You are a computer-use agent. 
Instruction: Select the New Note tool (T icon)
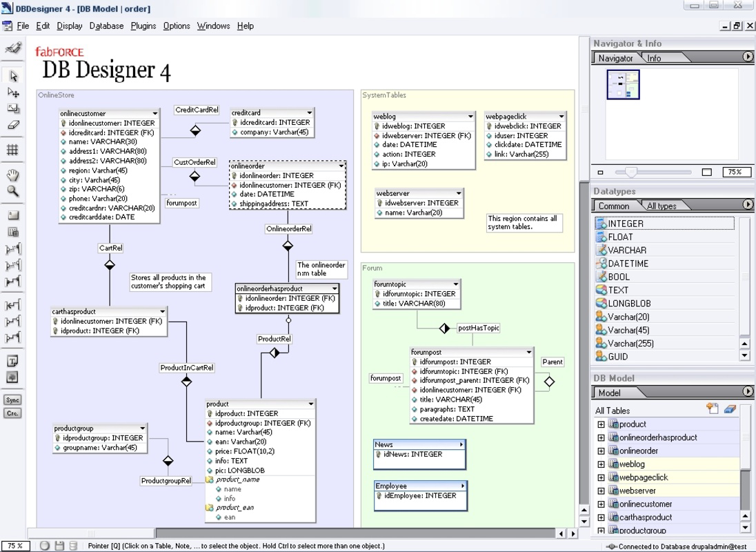click(13, 361)
